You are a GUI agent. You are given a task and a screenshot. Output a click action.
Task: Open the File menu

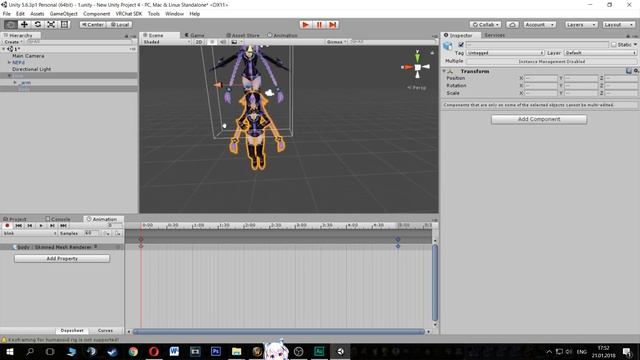pos(7,14)
